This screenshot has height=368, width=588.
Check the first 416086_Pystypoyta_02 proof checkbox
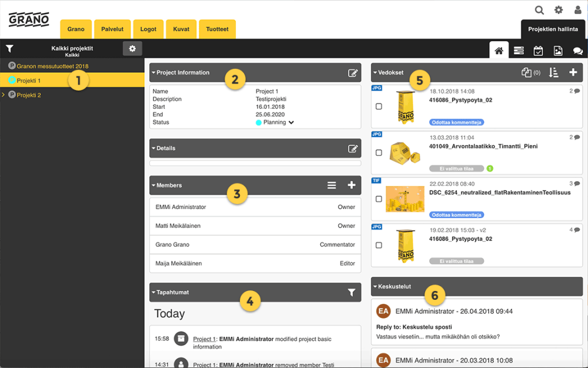click(379, 106)
